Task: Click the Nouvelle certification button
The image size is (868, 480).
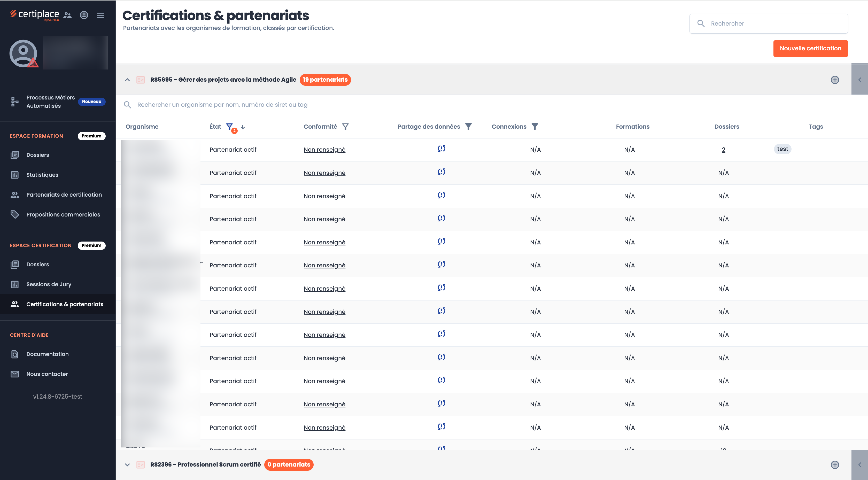Action: click(810, 48)
